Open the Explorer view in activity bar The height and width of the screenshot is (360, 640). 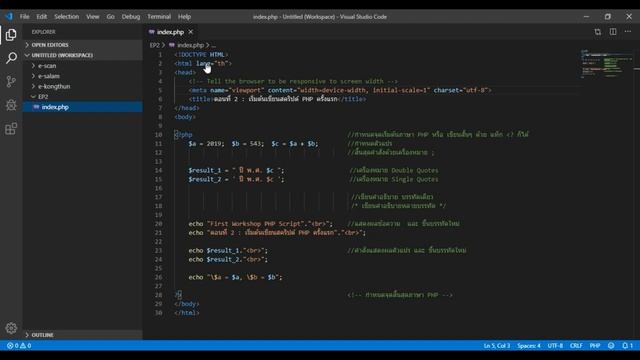click(11, 35)
